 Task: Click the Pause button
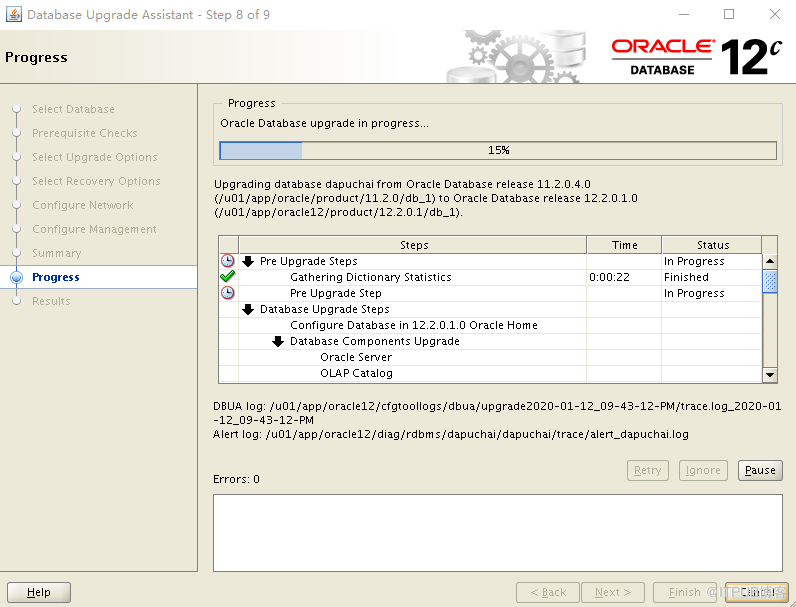click(x=760, y=470)
